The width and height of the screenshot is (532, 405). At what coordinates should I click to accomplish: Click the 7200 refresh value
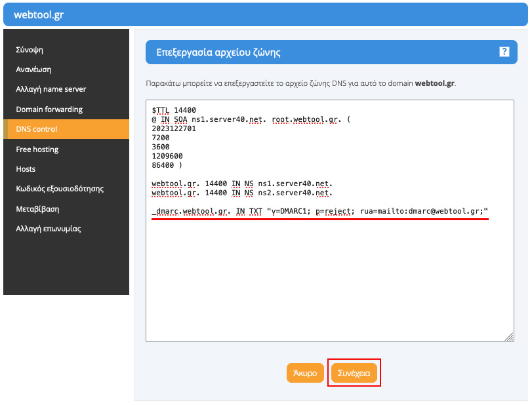tap(161, 138)
